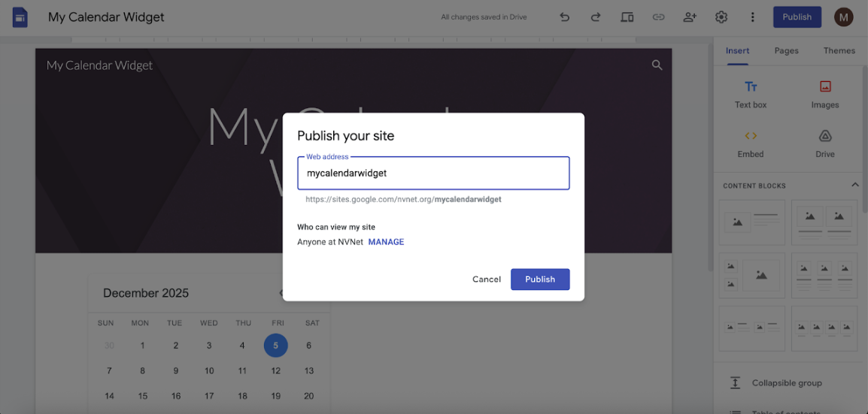
Task: Select the three-image column content block
Action: tap(825, 275)
